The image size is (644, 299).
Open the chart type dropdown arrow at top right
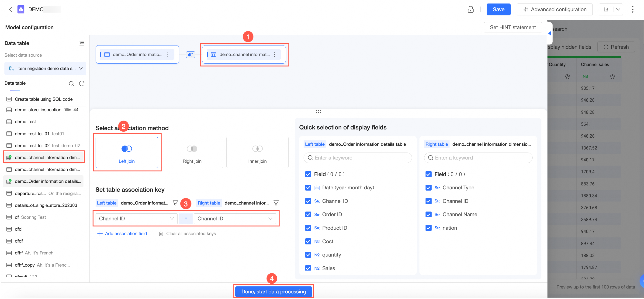[618, 10]
